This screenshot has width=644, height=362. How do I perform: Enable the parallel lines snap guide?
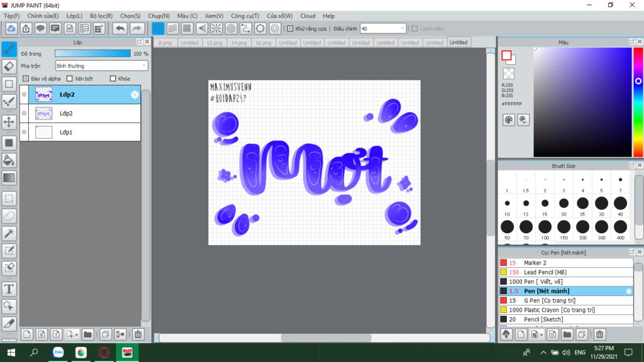(x=172, y=28)
